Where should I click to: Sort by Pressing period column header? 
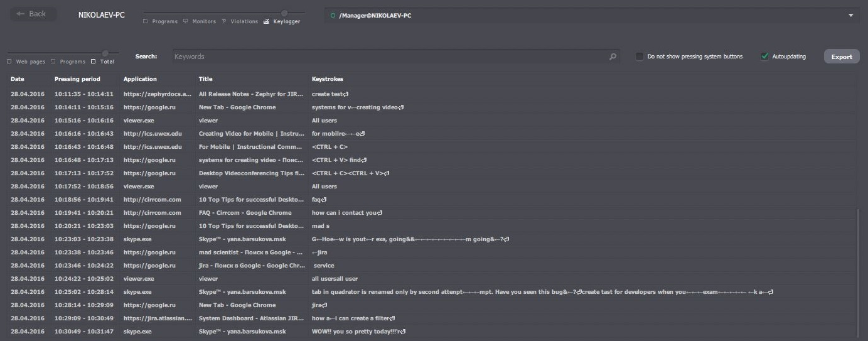[x=77, y=79]
